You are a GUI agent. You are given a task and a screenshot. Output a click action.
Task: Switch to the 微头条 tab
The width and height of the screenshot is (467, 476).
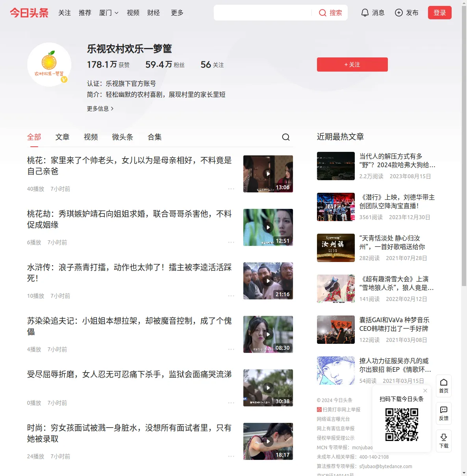[x=123, y=137]
